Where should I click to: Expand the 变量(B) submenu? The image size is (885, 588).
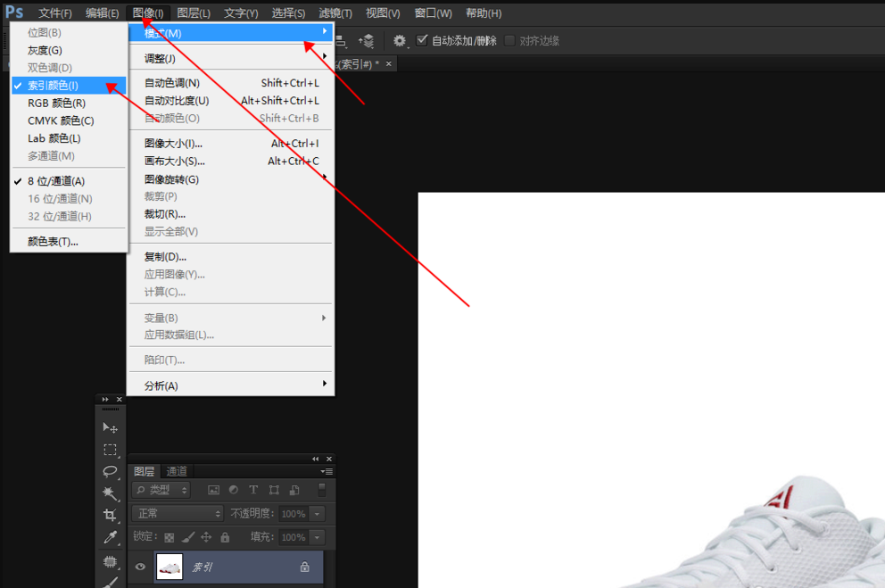click(x=231, y=319)
